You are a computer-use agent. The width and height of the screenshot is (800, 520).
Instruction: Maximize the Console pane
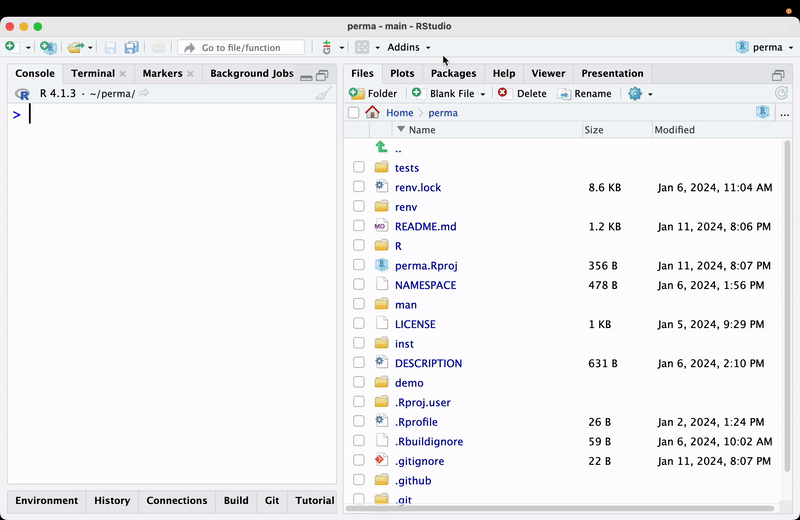pyautogui.click(x=322, y=76)
